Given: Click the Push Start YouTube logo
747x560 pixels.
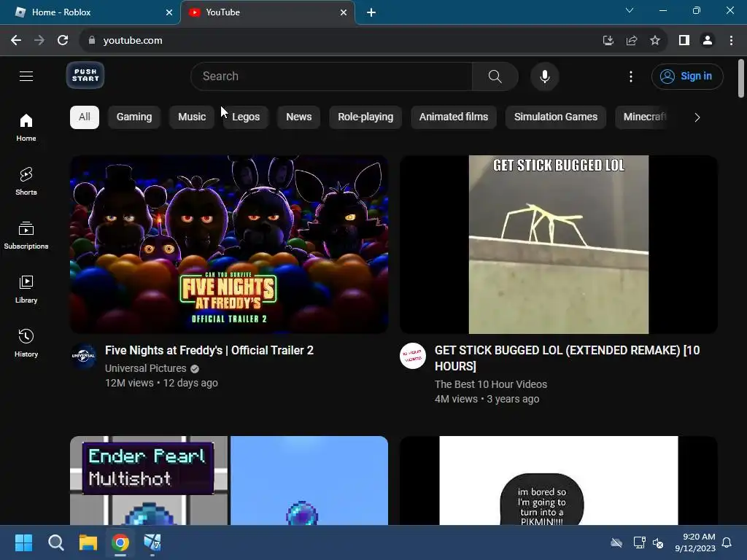Looking at the screenshot, I should (x=85, y=75).
